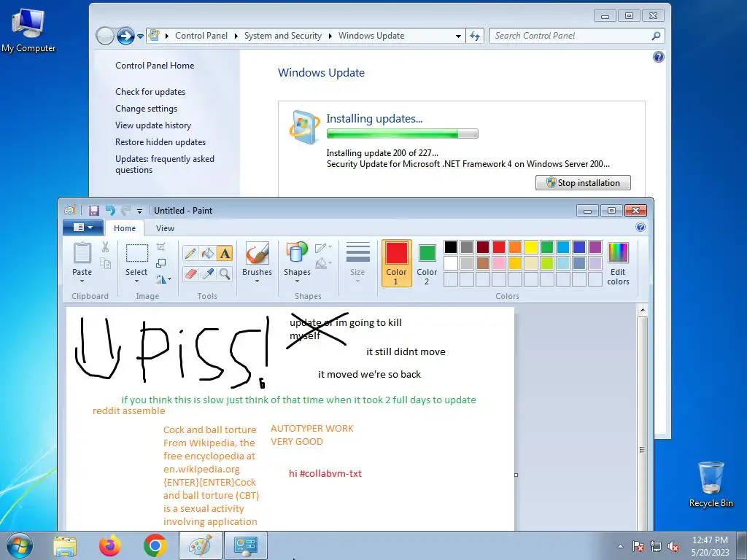The image size is (747, 560).
Task: Select the Fill with color bucket tool
Action: tap(207, 253)
